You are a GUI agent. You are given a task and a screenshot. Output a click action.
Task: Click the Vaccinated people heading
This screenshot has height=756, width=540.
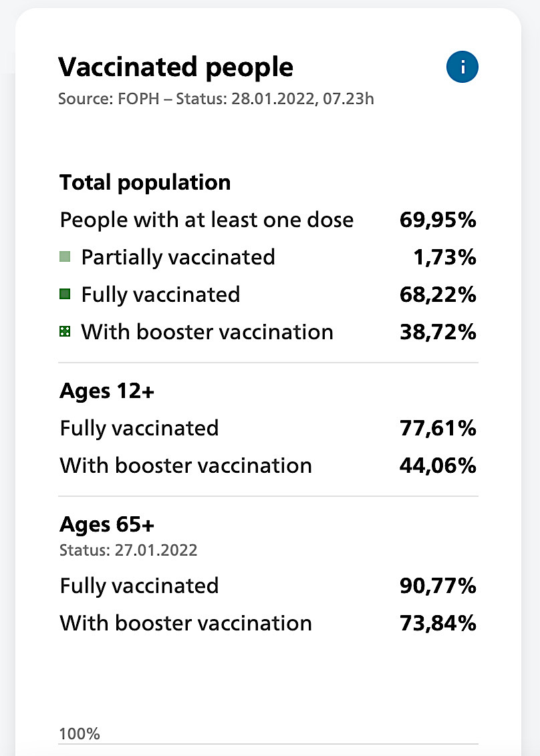(x=176, y=67)
